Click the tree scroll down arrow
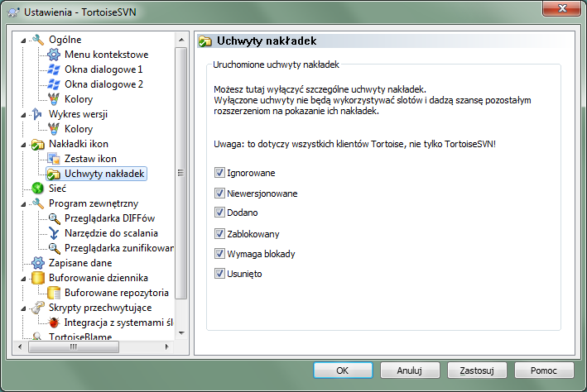 click(x=181, y=333)
